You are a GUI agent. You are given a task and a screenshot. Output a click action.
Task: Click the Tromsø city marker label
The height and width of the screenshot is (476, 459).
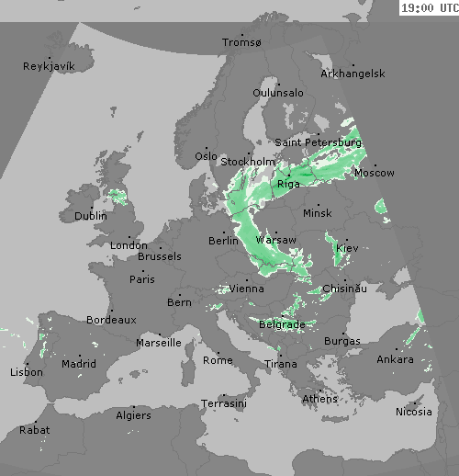coord(241,42)
